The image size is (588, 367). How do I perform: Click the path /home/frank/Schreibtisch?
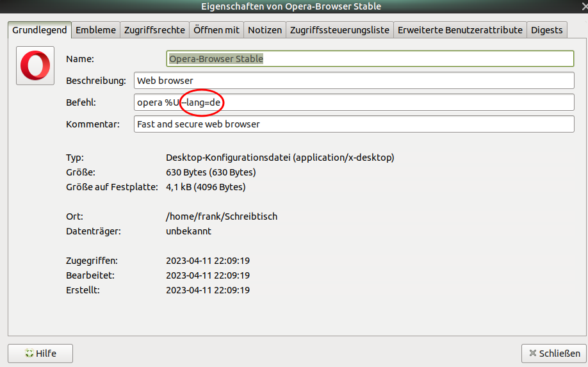coord(222,216)
